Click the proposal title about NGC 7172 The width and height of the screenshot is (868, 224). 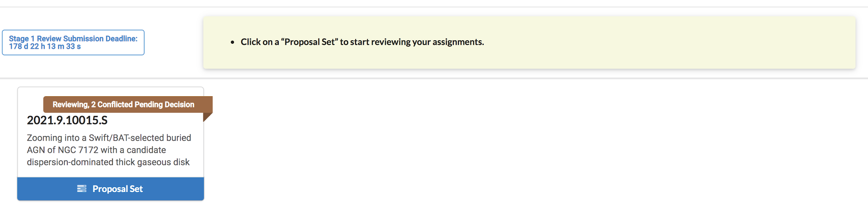pyautogui.click(x=109, y=150)
